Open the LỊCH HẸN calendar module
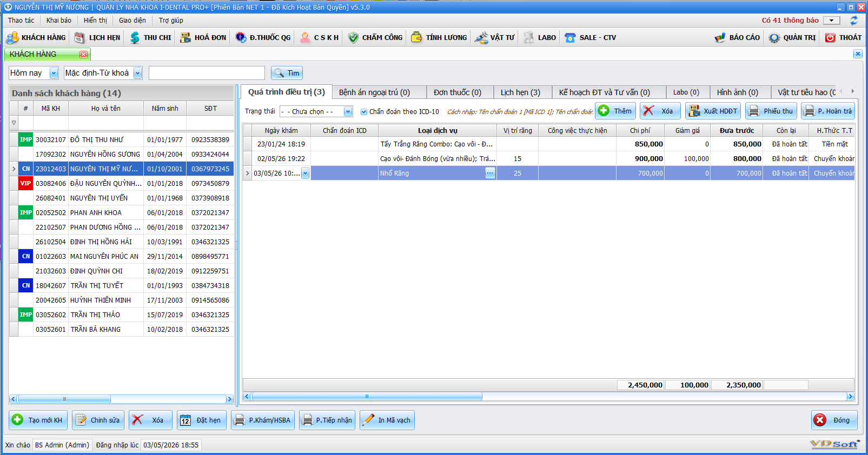 click(97, 37)
